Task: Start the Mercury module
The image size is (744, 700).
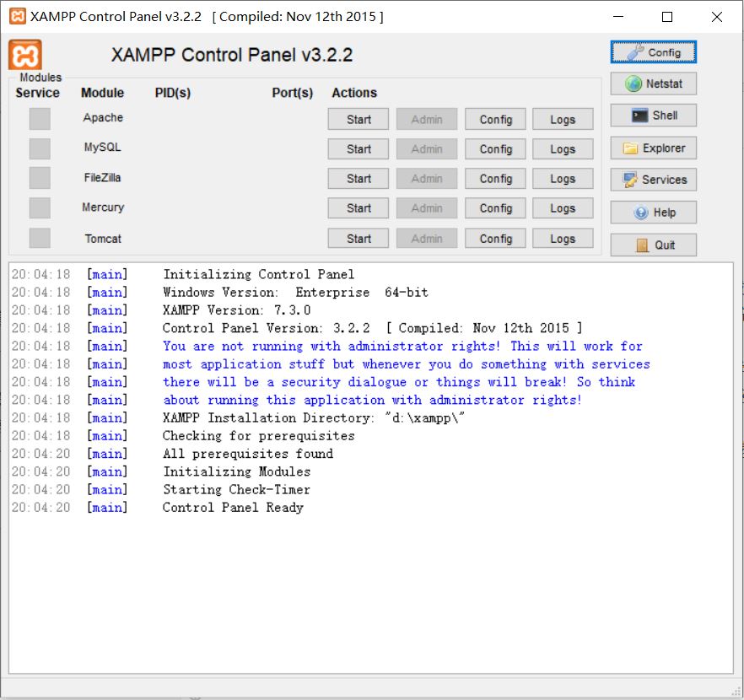Action: point(359,208)
